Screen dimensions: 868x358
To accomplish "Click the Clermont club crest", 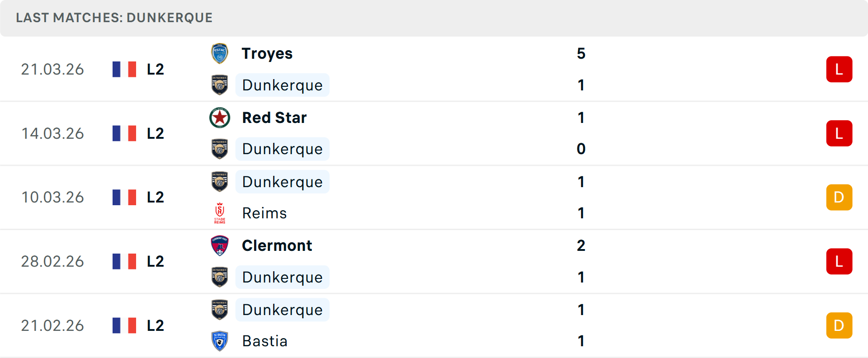I will [220, 246].
